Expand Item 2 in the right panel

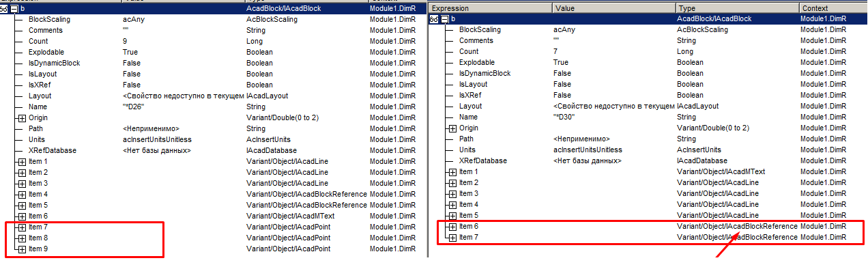(x=452, y=182)
